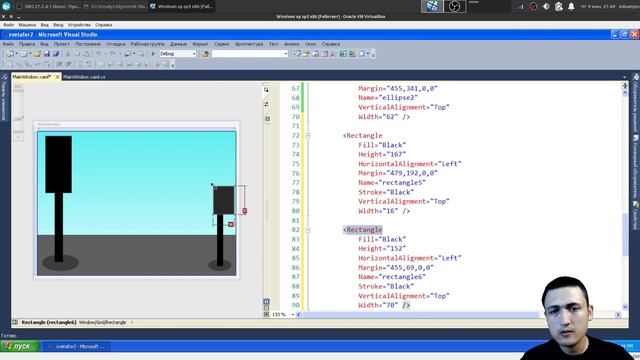
Task: Open the Debug configuration dropdown
Action: (194, 53)
